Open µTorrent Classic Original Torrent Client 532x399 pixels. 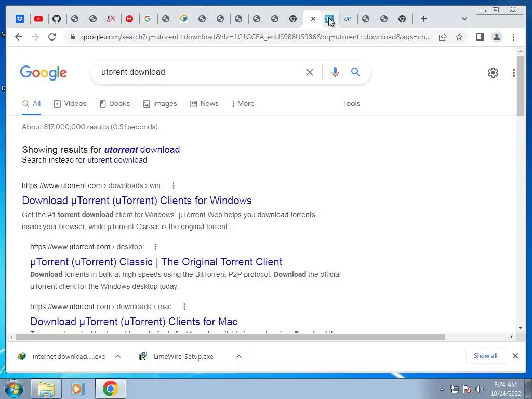[x=156, y=262]
